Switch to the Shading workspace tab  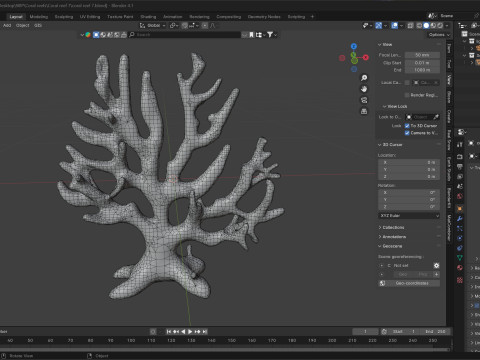[148, 17]
